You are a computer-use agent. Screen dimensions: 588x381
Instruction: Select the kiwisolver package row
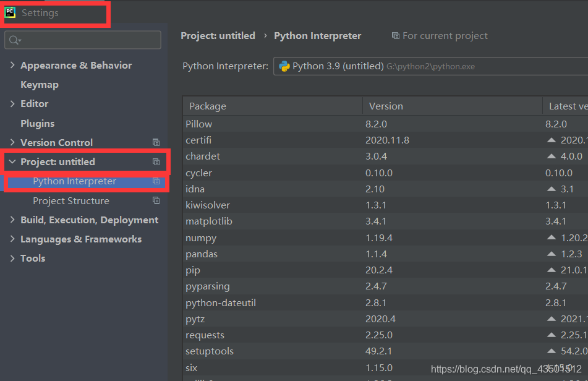pos(385,205)
